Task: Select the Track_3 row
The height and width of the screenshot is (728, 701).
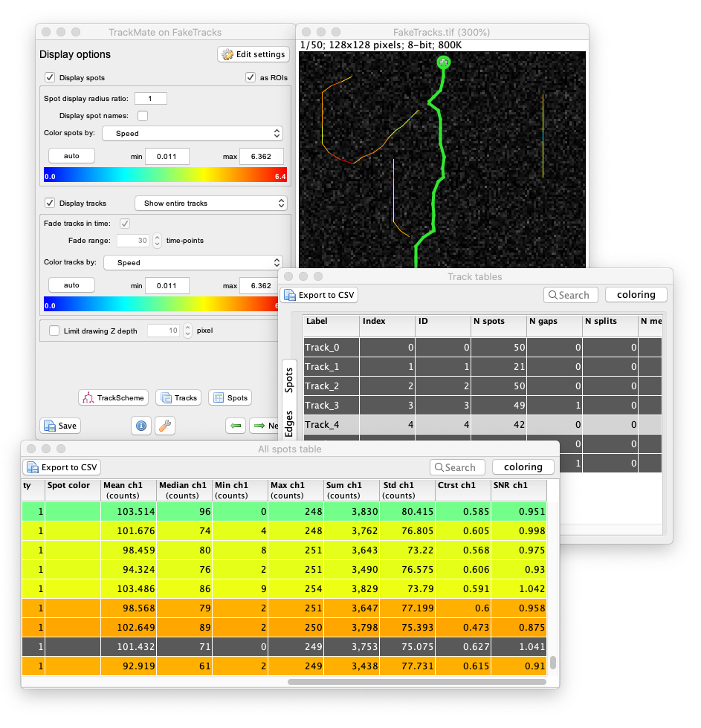Action: coord(482,406)
